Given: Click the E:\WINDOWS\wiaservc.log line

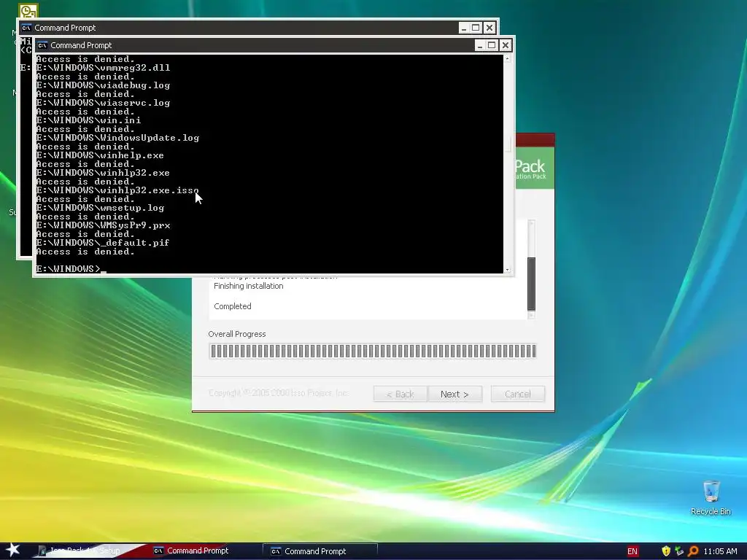Looking at the screenshot, I should pyautogui.click(x=104, y=103).
